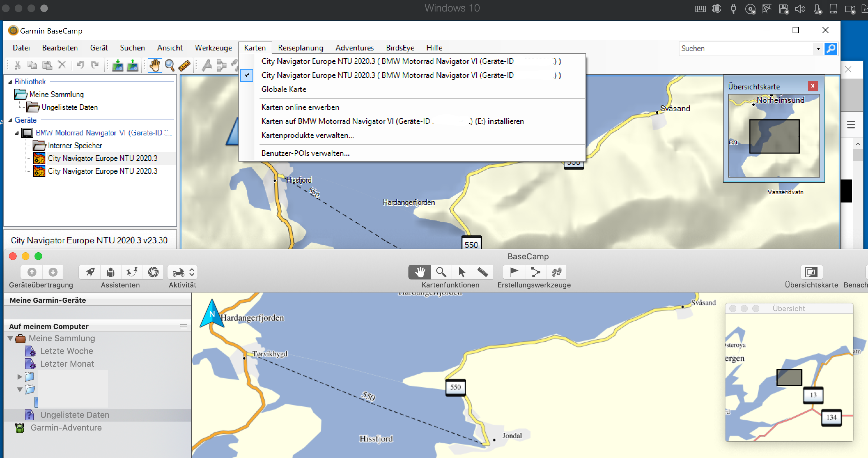Select Interner Speicher in device tree

75,146
